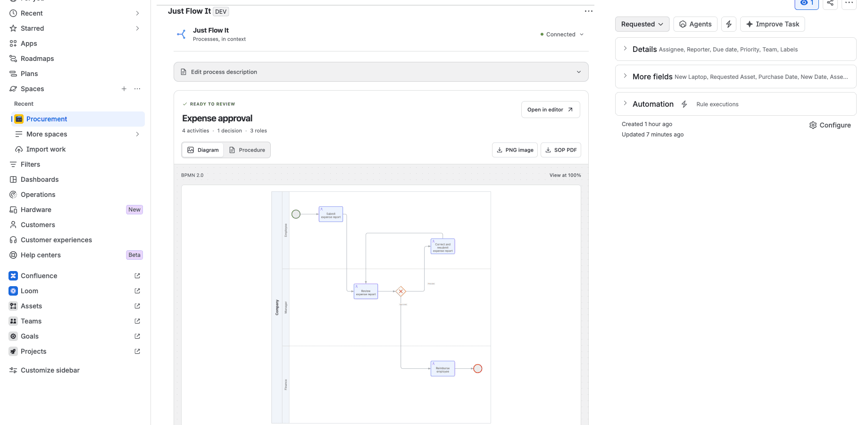
Task: Open the Connected status dropdown
Action: coord(562,34)
